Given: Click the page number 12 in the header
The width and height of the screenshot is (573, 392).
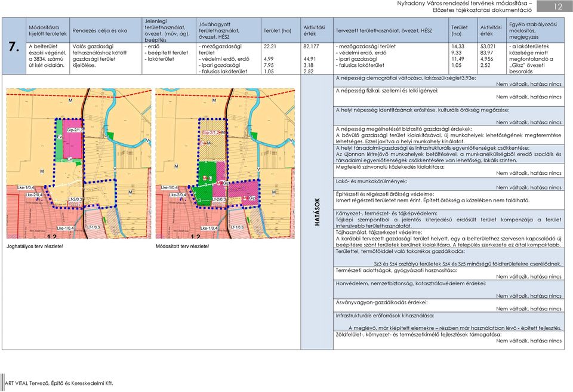Looking at the screenshot, I should click(557, 6).
